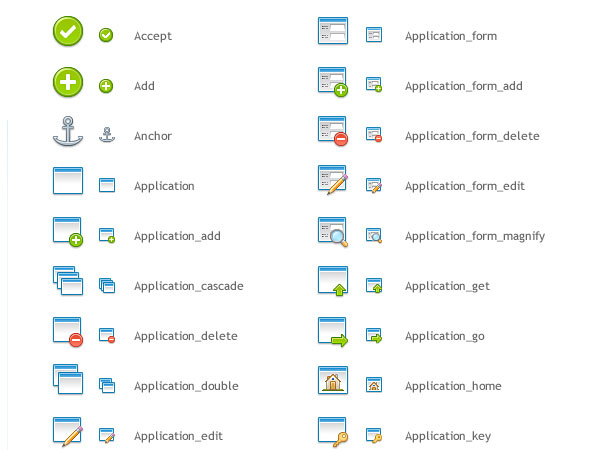
Task: Select the small Add plus icon
Action: click(106, 86)
